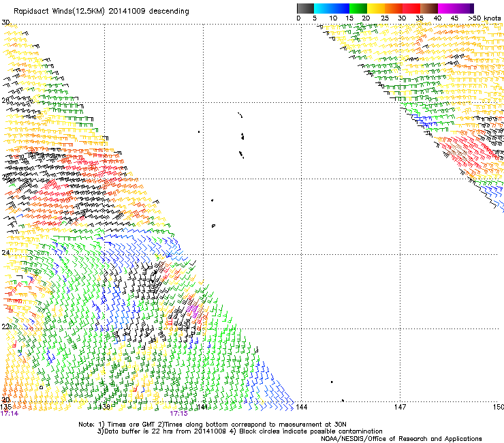Click the legend tick label '35'

pyautogui.click(x=420, y=18)
